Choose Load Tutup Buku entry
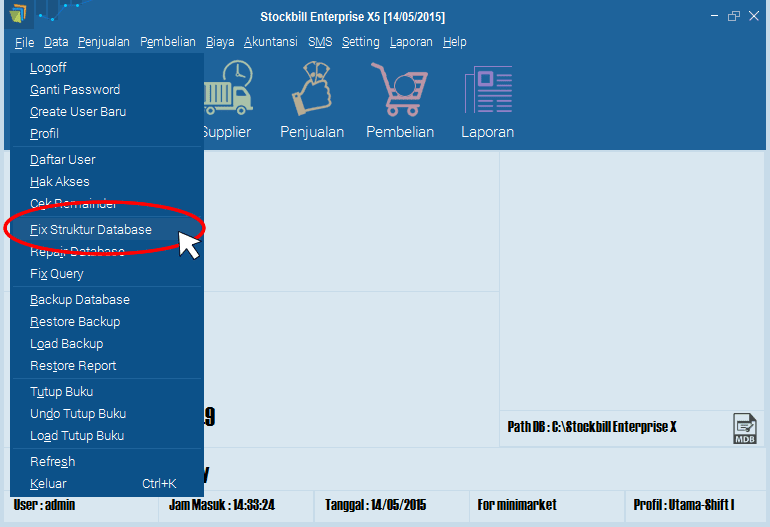Image resolution: width=770 pixels, height=527 pixels. click(107, 436)
